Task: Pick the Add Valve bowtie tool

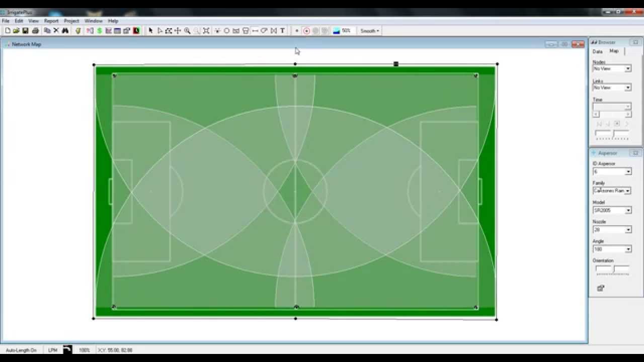Action: [x=274, y=31]
